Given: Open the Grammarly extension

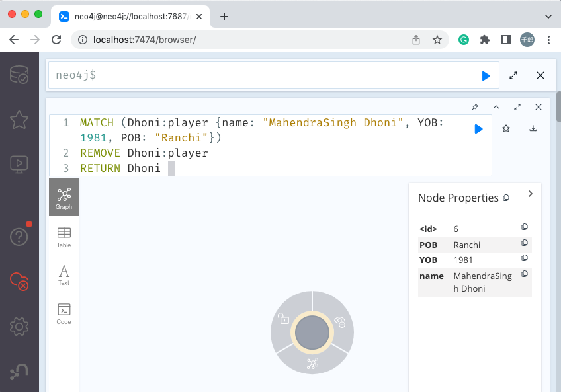Looking at the screenshot, I should pos(464,40).
